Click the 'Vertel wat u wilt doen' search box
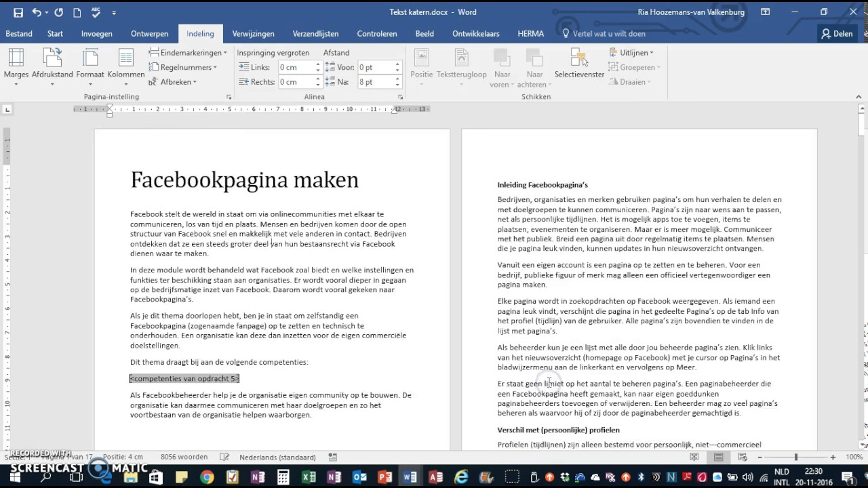The image size is (868, 488). click(x=604, y=33)
